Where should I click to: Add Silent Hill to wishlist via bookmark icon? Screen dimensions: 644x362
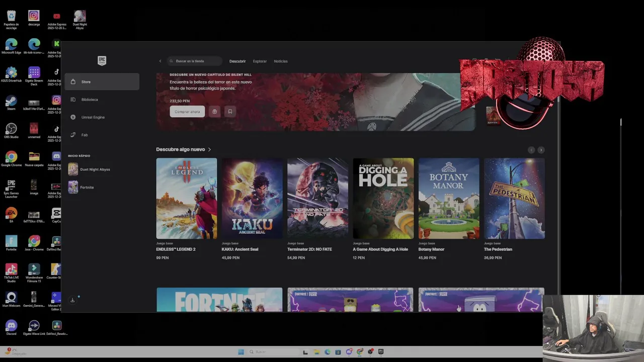(230, 112)
